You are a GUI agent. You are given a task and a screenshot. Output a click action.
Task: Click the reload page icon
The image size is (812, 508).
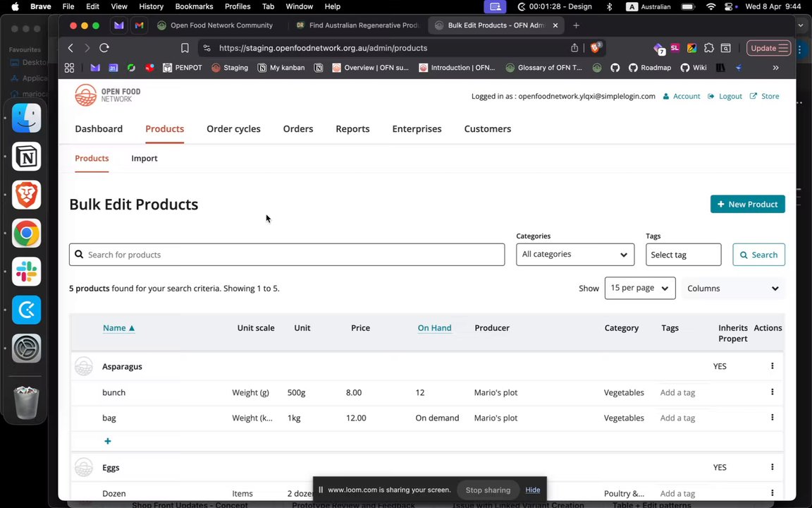104,48
